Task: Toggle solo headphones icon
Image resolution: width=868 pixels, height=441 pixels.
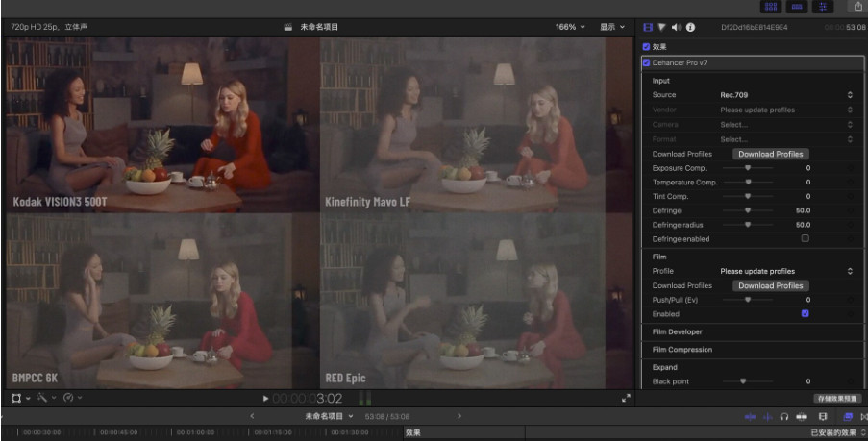Action: [783, 417]
